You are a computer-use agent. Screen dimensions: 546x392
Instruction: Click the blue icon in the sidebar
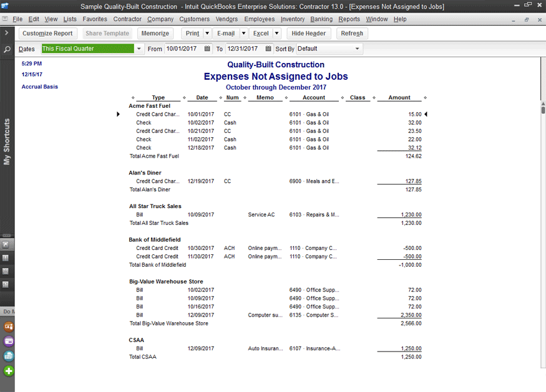coord(9,356)
